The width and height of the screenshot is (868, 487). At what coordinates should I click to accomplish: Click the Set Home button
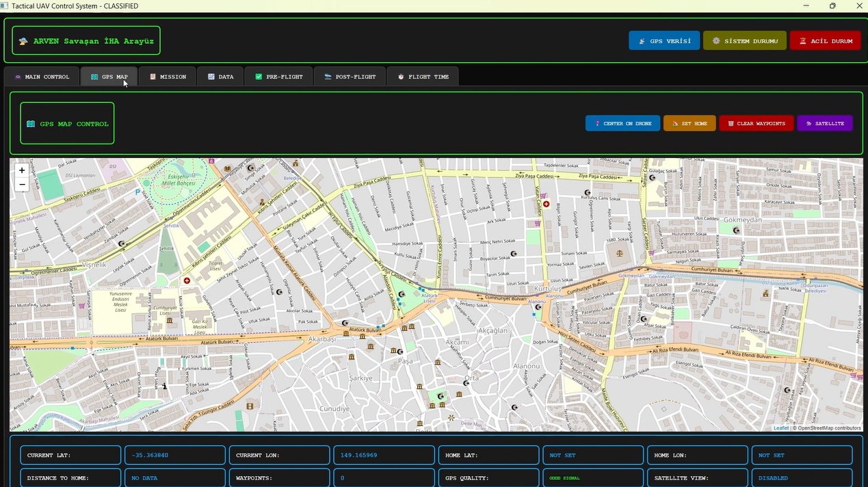pyautogui.click(x=689, y=124)
